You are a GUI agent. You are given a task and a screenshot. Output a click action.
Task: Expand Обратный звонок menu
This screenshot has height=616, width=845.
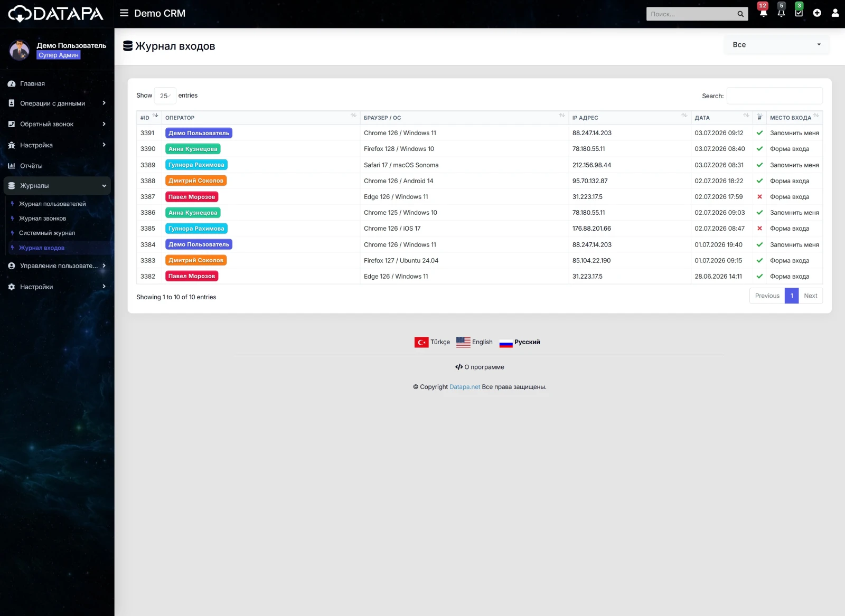click(57, 124)
